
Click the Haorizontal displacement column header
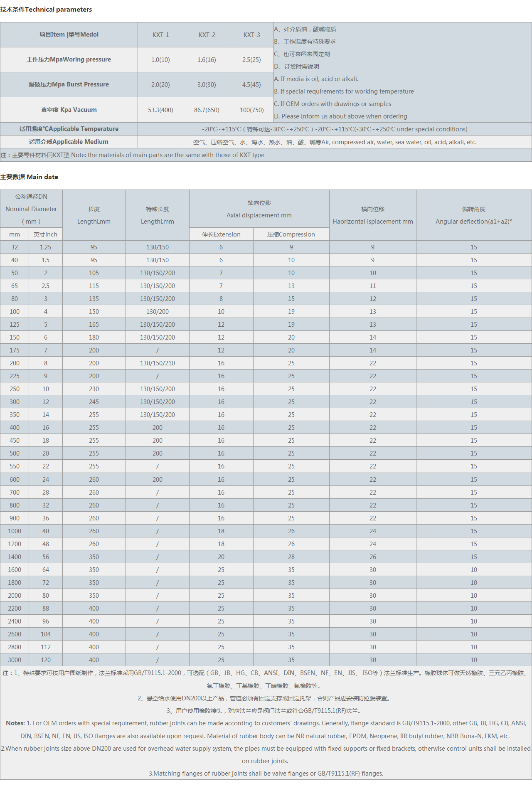coord(372,215)
